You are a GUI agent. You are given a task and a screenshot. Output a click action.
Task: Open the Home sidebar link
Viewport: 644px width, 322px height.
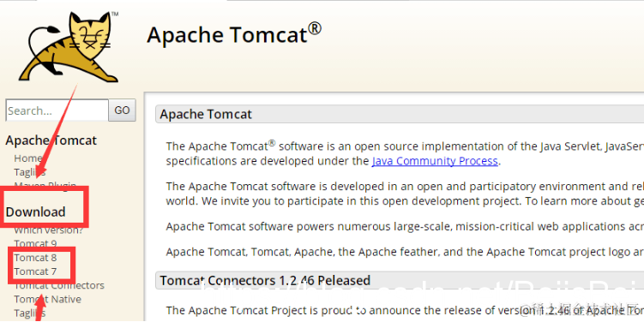28,158
